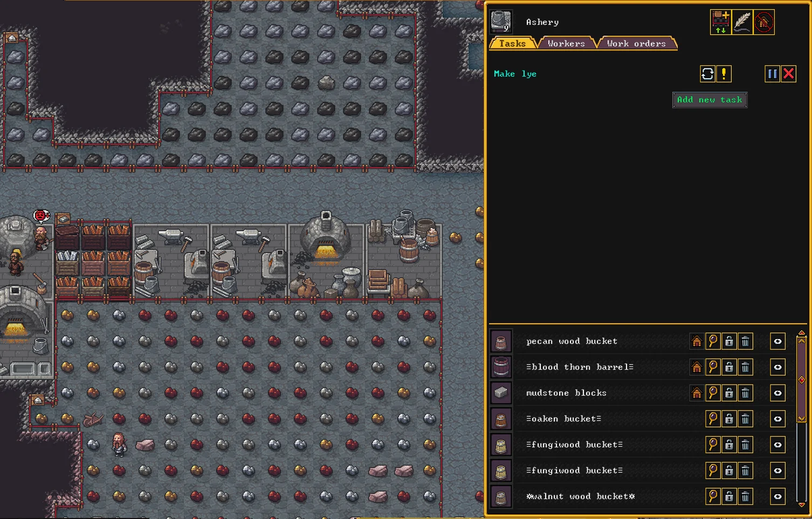This screenshot has height=519, width=812.
Task: Hide the mudstone blocks with eye icon
Action: click(777, 393)
